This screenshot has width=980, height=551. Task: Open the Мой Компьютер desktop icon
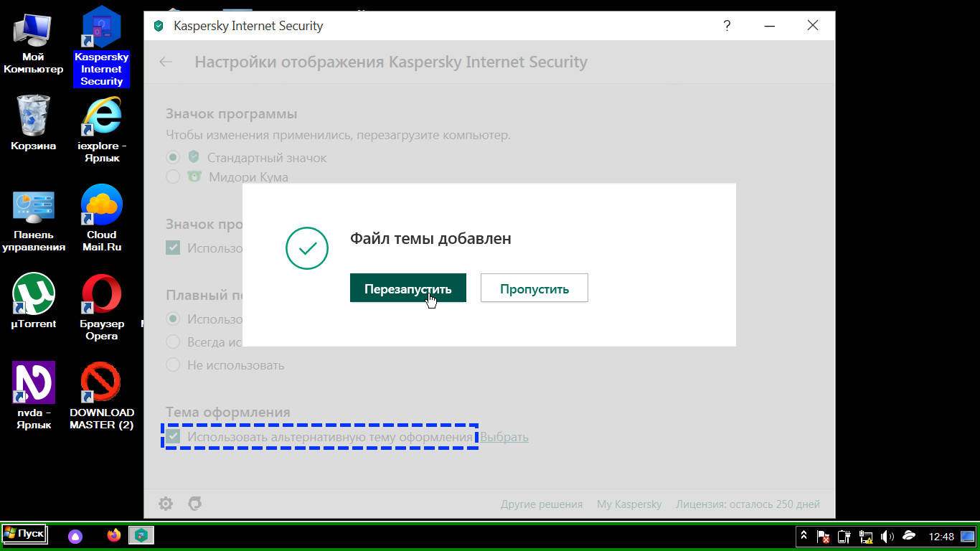pyautogui.click(x=33, y=32)
